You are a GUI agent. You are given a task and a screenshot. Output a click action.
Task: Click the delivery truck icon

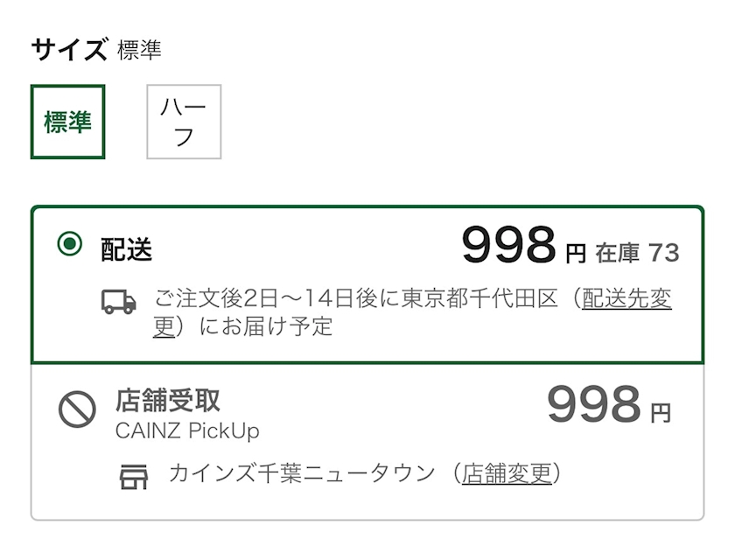[119, 302]
